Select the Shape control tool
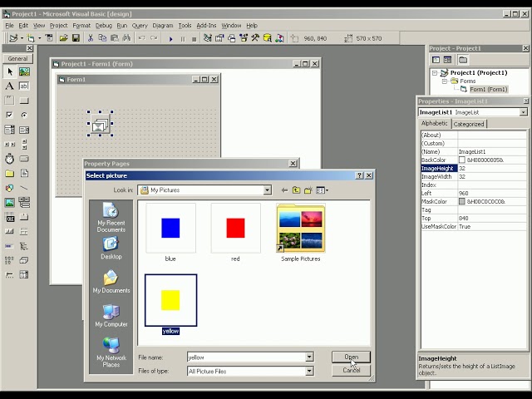The image size is (532, 399). coord(9,188)
